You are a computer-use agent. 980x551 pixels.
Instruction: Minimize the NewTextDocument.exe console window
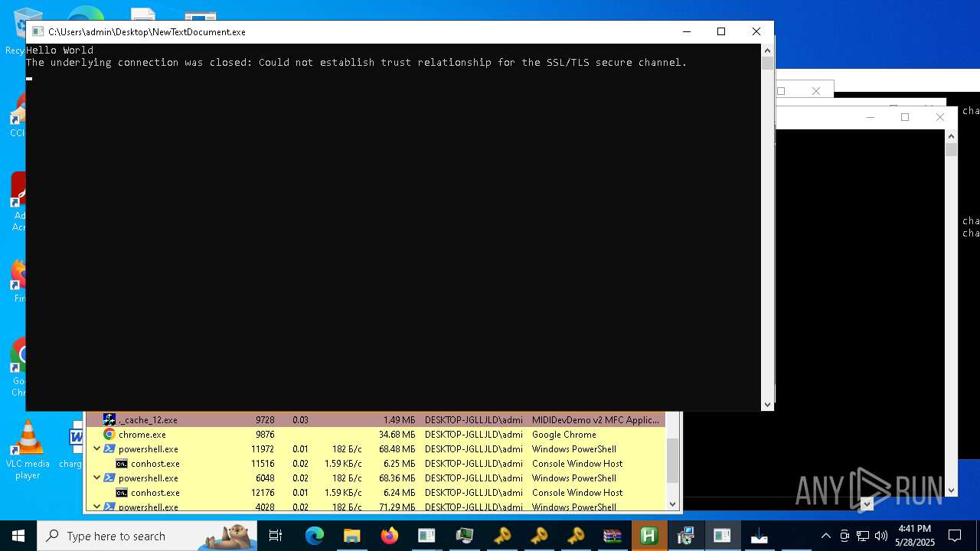pos(686,31)
